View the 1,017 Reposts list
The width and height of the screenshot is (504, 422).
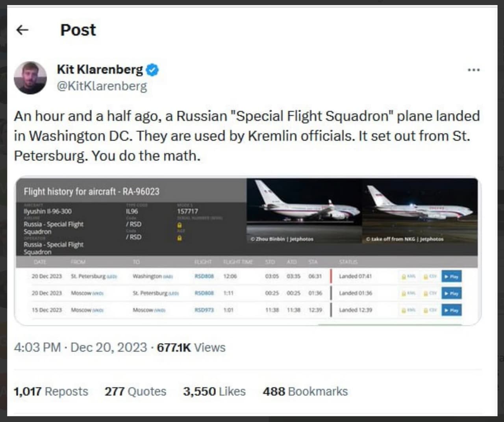tap(51, 391)
